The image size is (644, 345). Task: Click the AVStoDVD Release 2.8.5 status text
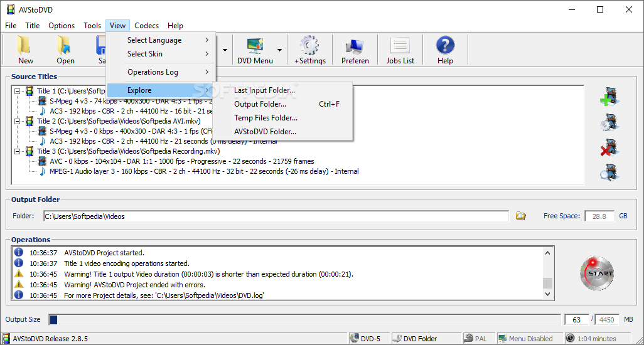[x=50, y=339]
